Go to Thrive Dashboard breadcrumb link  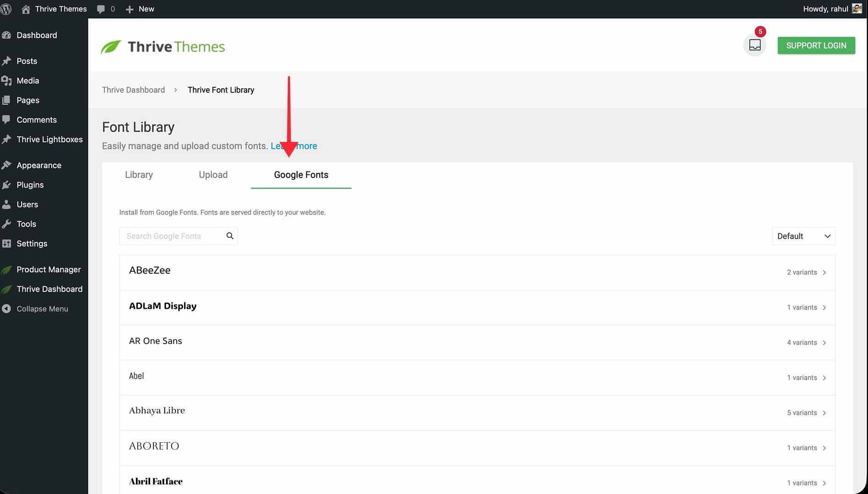coord(133,90)
